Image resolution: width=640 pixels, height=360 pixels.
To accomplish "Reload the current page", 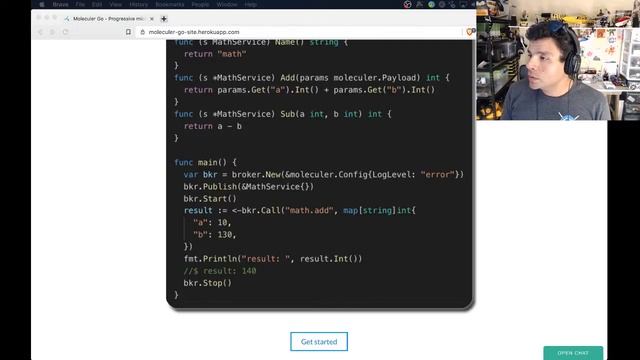I will 65,32.
